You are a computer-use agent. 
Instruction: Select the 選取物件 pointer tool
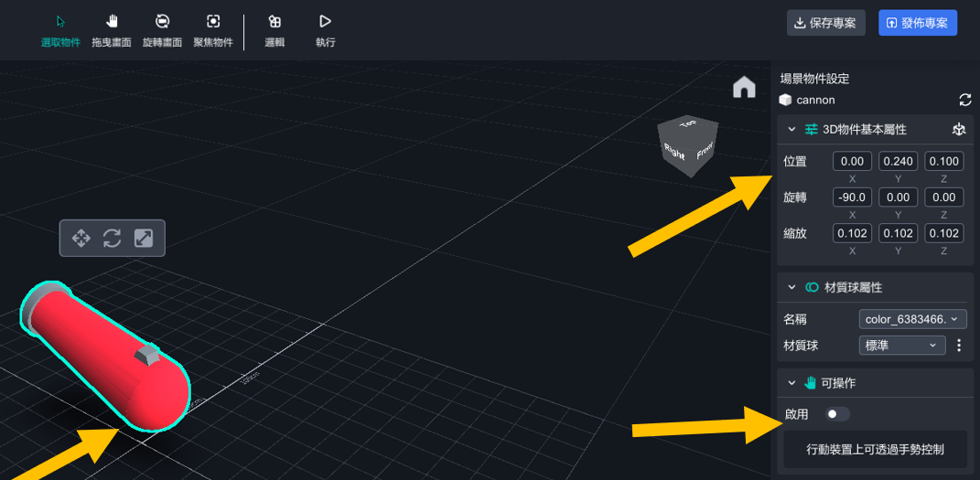coord(61,30)
